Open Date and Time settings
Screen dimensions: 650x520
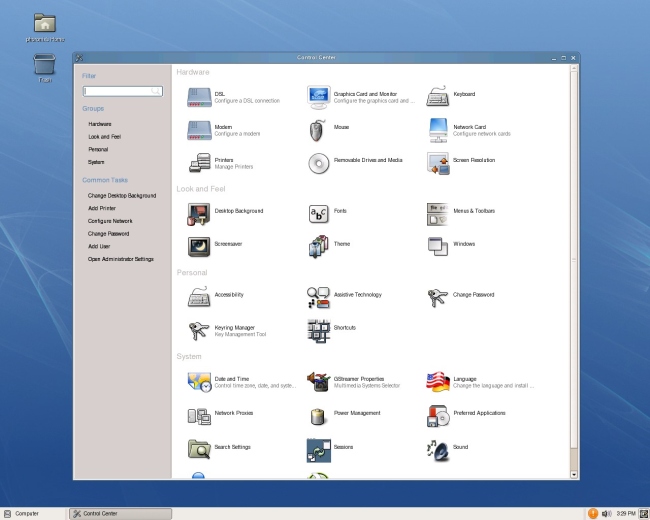click(198, 381)
